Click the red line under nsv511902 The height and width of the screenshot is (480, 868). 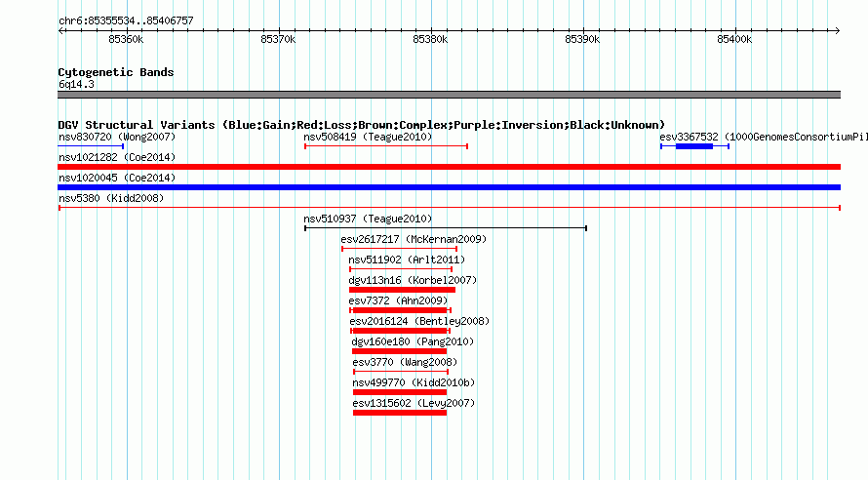[x=401, y=269]
